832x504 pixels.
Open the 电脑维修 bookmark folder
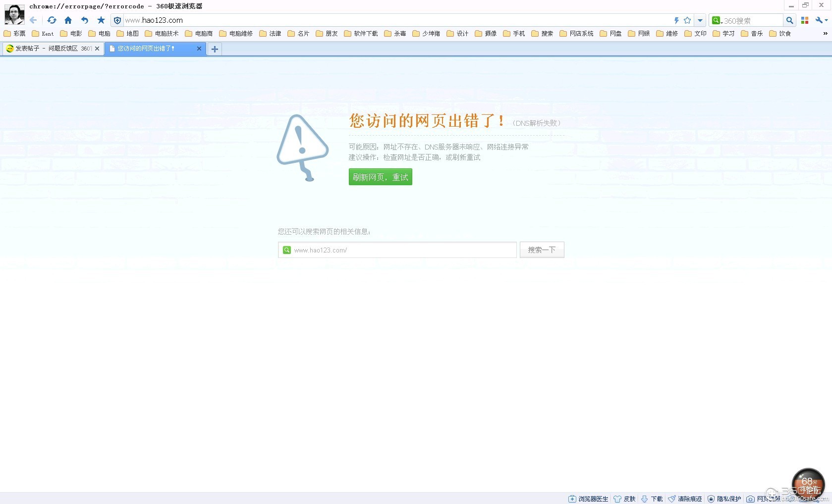tap(236, 34)
